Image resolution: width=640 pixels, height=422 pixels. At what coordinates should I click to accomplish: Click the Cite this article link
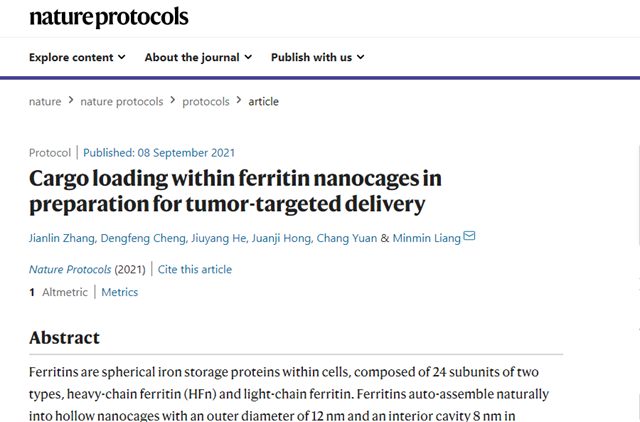194,269
